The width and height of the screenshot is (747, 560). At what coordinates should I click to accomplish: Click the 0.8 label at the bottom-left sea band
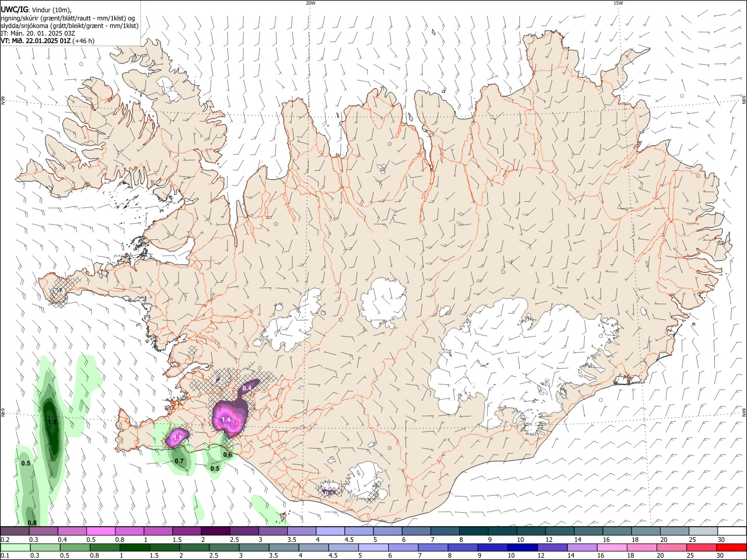32,523
